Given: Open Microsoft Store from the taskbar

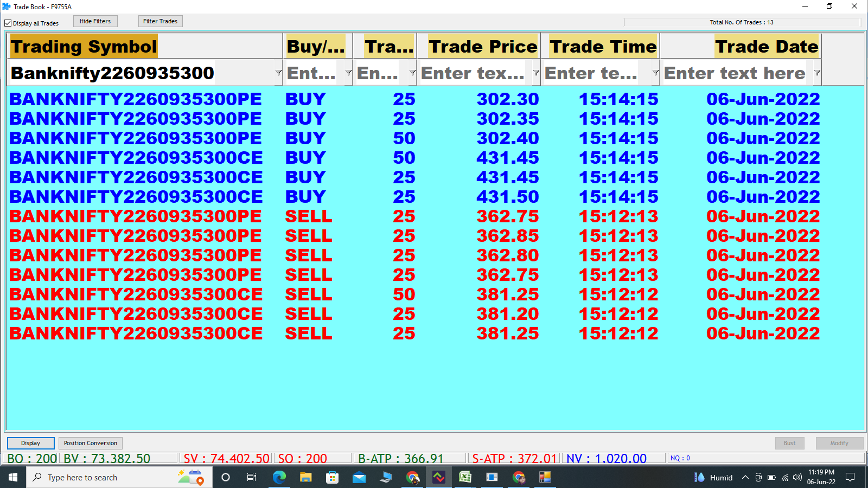Looking at the screenshot, I should [x=332, y=477].
